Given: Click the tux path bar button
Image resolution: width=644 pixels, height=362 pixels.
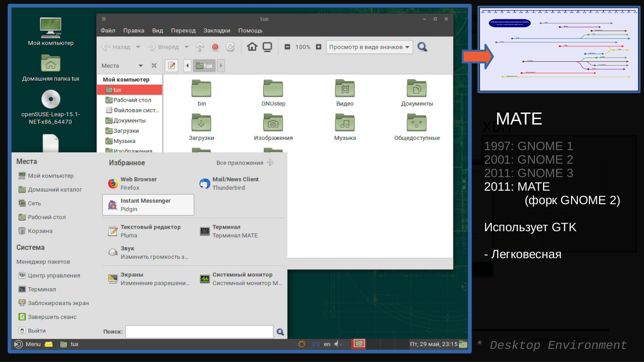Looking at the screenshot, I should coord(204,66).
